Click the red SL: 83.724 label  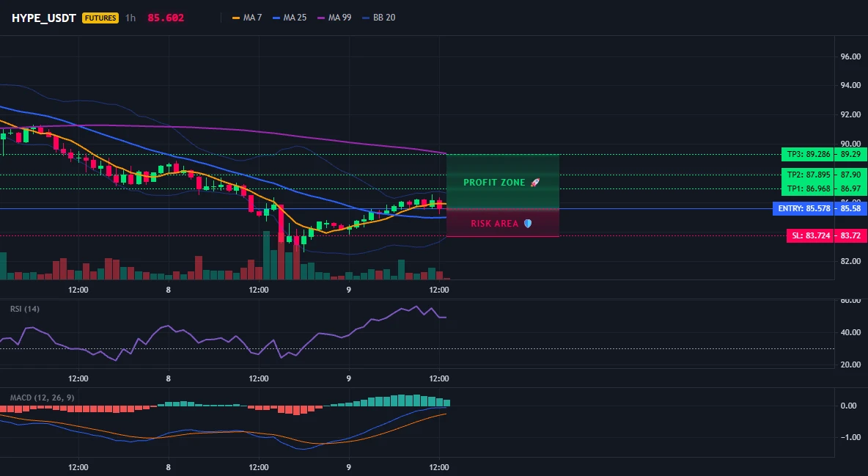[x=811, y=235]
